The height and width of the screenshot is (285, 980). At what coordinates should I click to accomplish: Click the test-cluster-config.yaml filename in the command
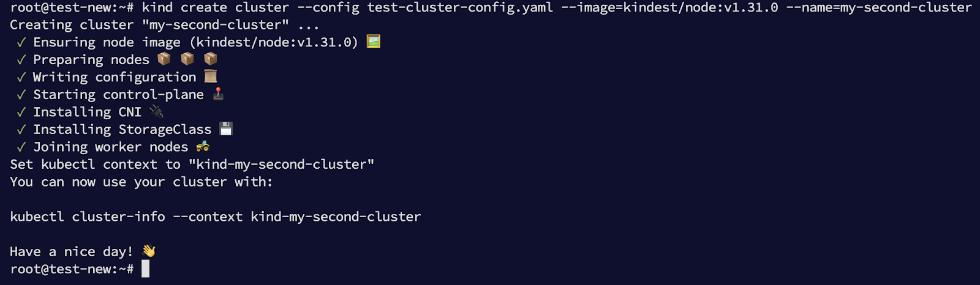pos(460,7)
